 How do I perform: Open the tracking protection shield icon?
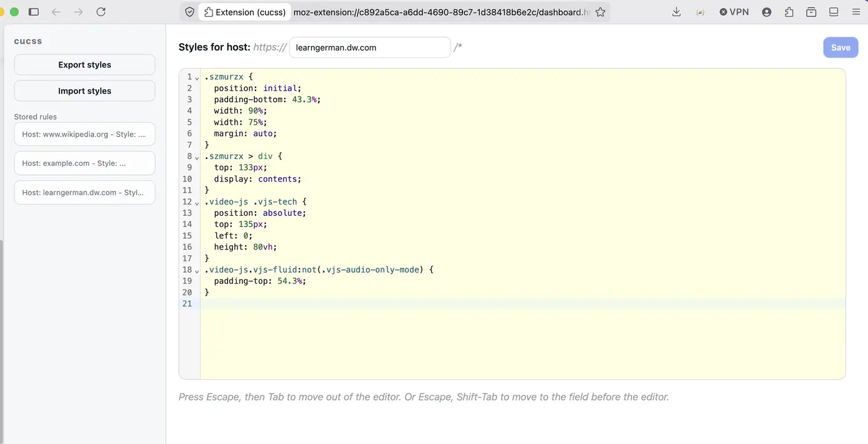click(x=190, y=12)
